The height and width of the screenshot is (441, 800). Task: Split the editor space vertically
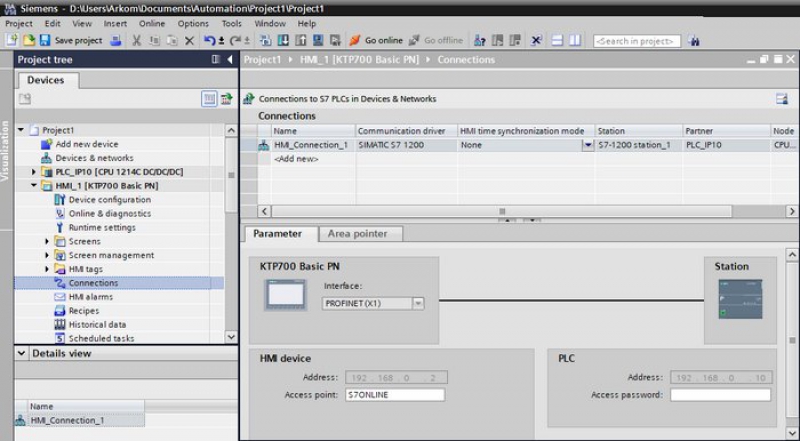click(x=575, y=40)
